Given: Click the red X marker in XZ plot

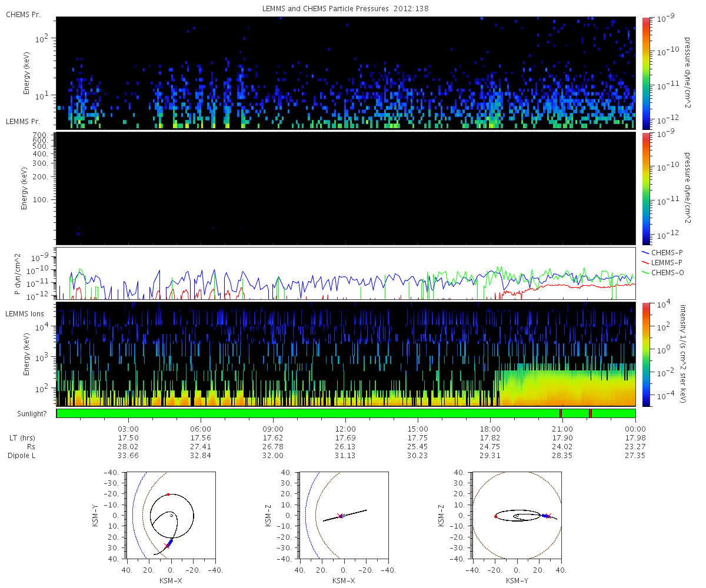Looking at the screenshot, I should pyautogui.click(x=339, y=516).
